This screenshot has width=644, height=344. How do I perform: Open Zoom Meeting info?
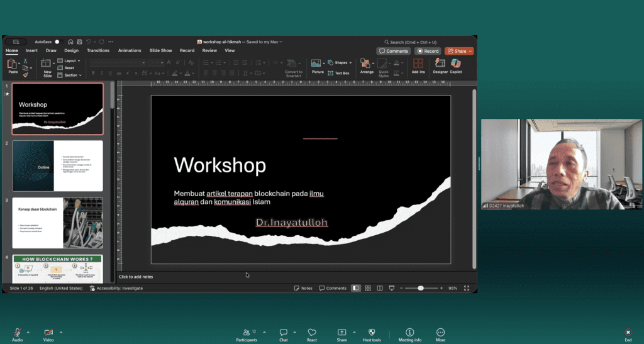coord(409,334)
